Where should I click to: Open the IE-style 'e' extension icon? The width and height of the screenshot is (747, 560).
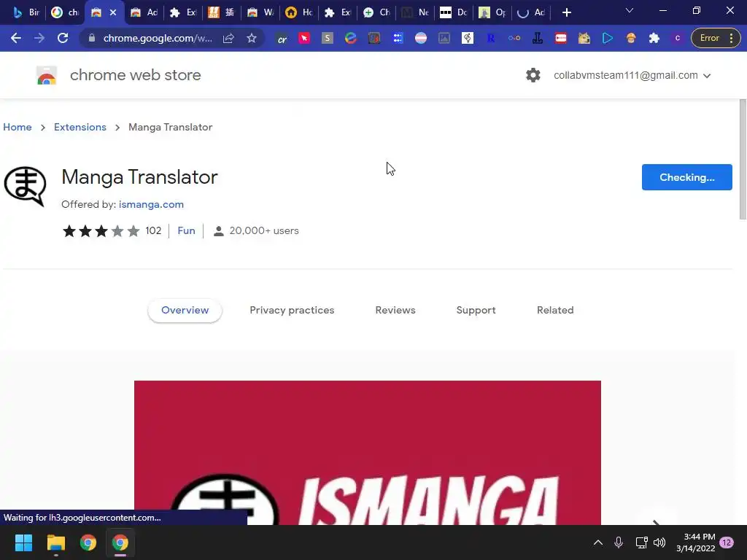click(x=351, y=38)
